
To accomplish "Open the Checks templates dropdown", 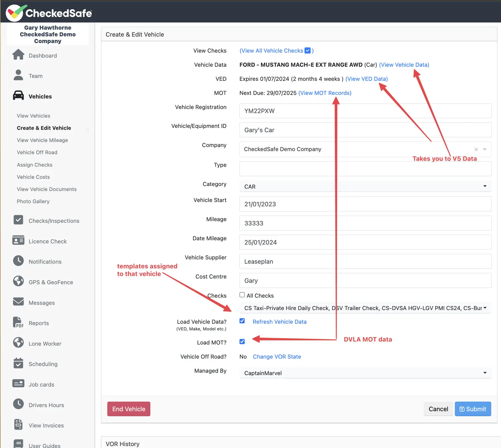I will (x=365, y=308).
